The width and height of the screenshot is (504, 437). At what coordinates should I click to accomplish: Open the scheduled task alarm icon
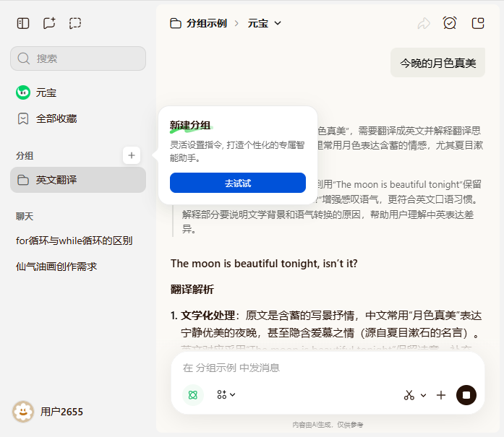pyautogui.click(x=450, y=23)
